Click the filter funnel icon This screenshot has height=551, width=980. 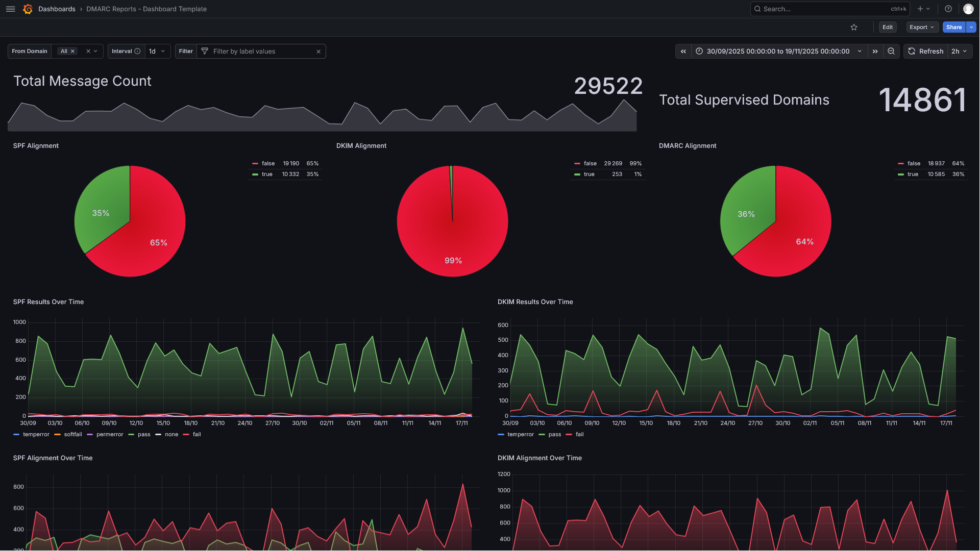205,52
